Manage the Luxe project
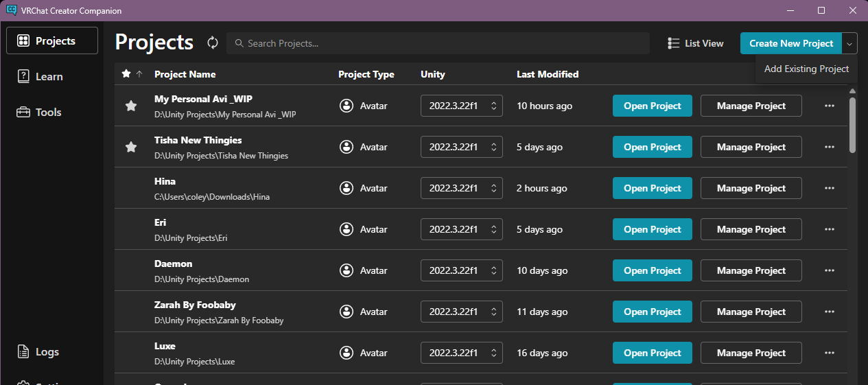The image size is (868, 385). (751, 353)
